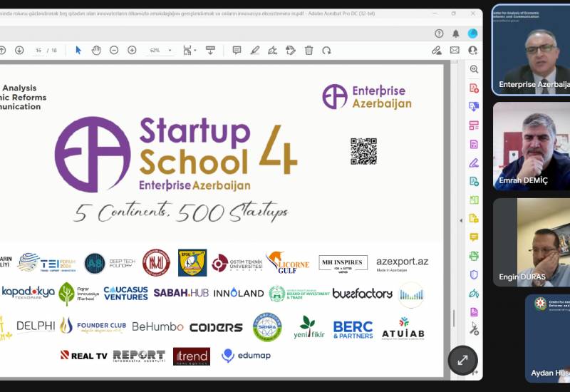Open Fill & Sign tool in sidebar

(474, 163)
